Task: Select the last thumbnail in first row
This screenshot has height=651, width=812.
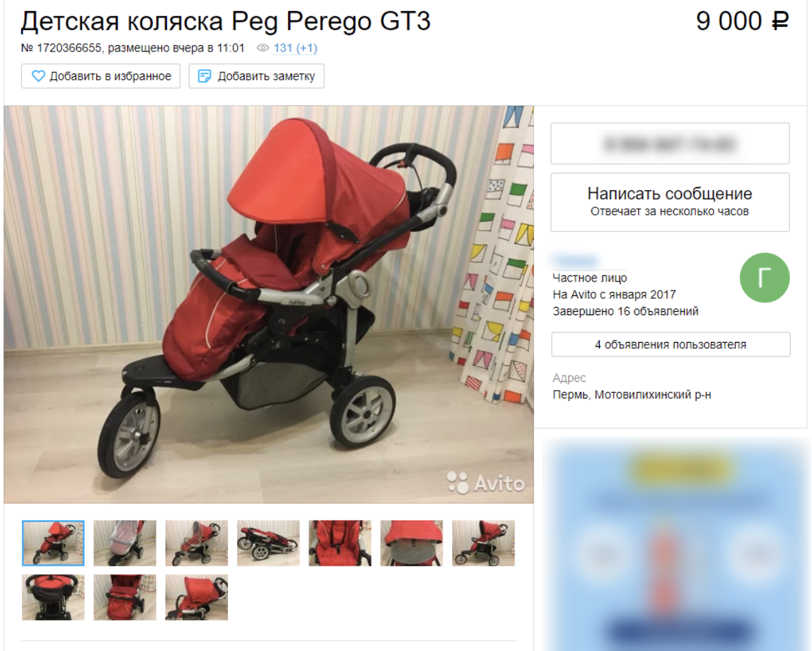Action: coord(483,543)
